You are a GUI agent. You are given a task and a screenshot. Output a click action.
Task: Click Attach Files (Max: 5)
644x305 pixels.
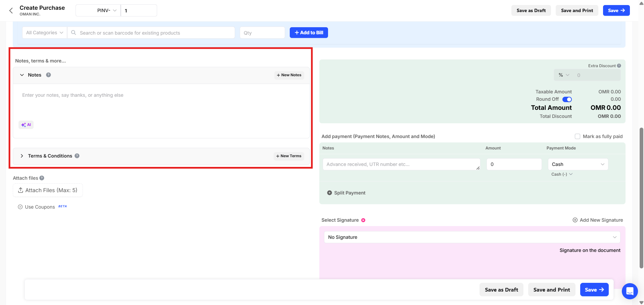[48, 190]
